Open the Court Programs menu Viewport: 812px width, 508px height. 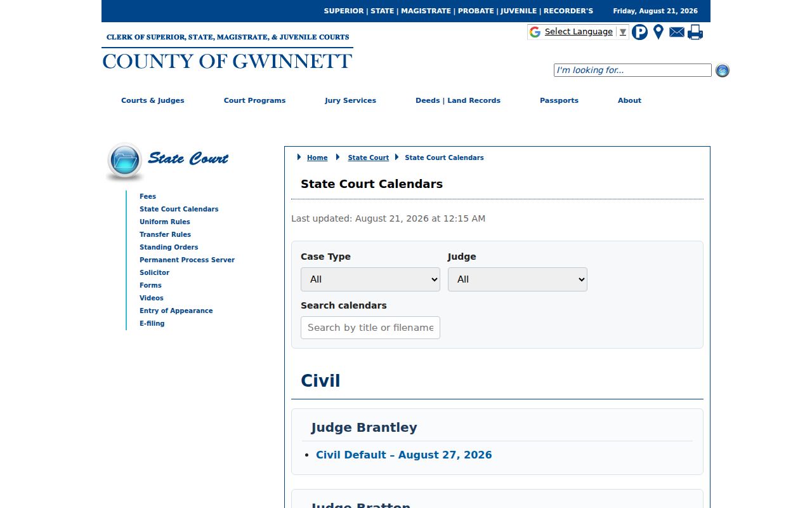[x=254, y=100]
